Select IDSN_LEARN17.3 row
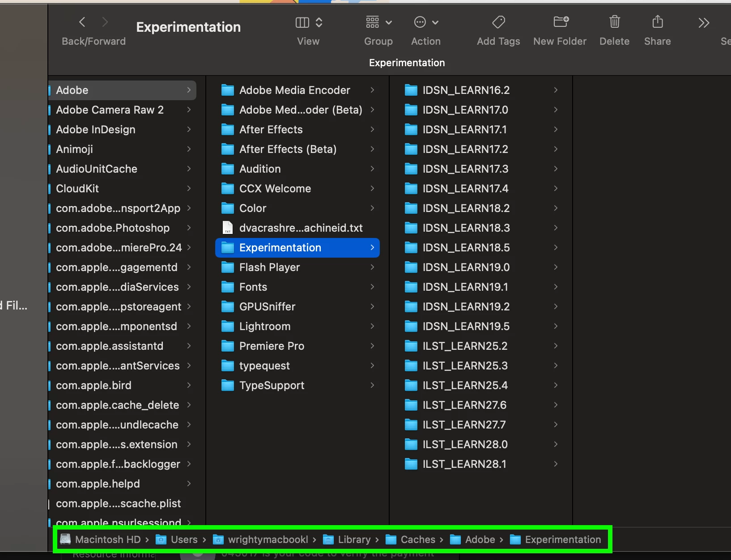Viewport: 731px width, 560px height. coord(481,169)
